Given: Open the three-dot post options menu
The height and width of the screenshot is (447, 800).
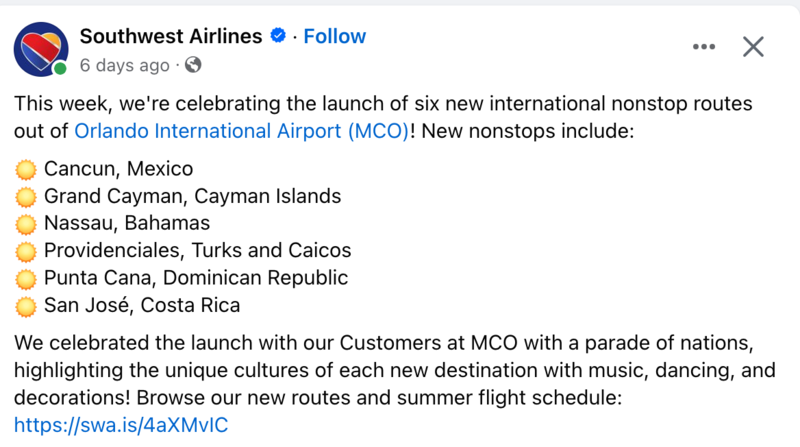Looking at the screenshot, I should click(704, 47).
